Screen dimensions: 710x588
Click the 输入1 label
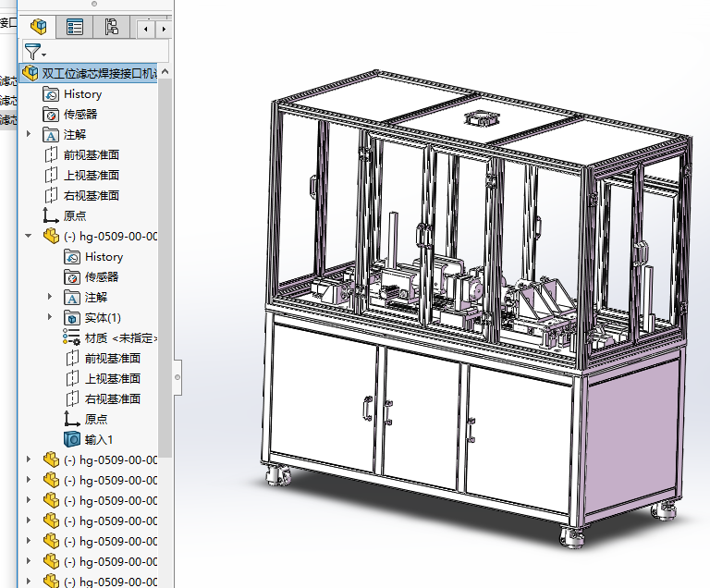coord(99,439)
